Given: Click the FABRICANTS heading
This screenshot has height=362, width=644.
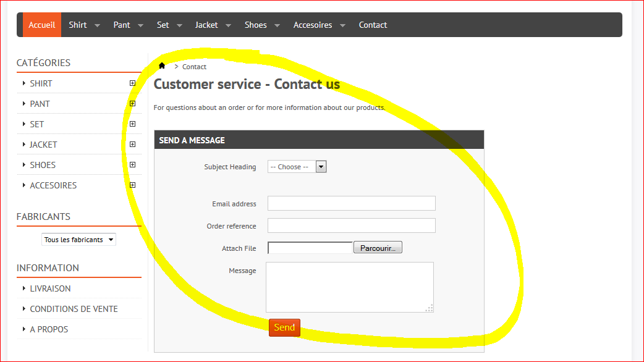Looking at the screenshot, I should pos(43,216).
